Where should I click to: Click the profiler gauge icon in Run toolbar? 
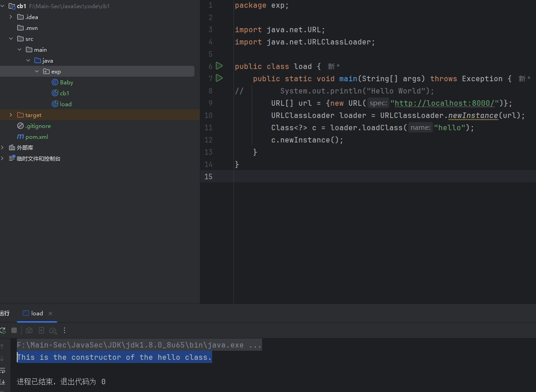point(53,330)
